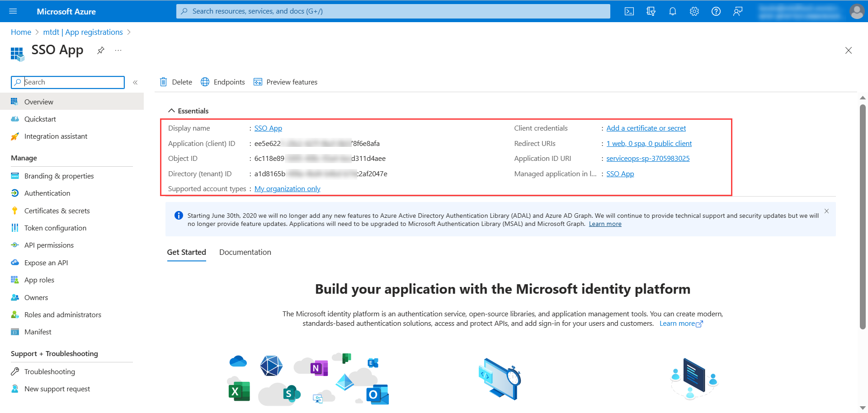The height and width of the screenshot is (413, 868).
Task: Collapse the left navigation pane
Action: 135,82
